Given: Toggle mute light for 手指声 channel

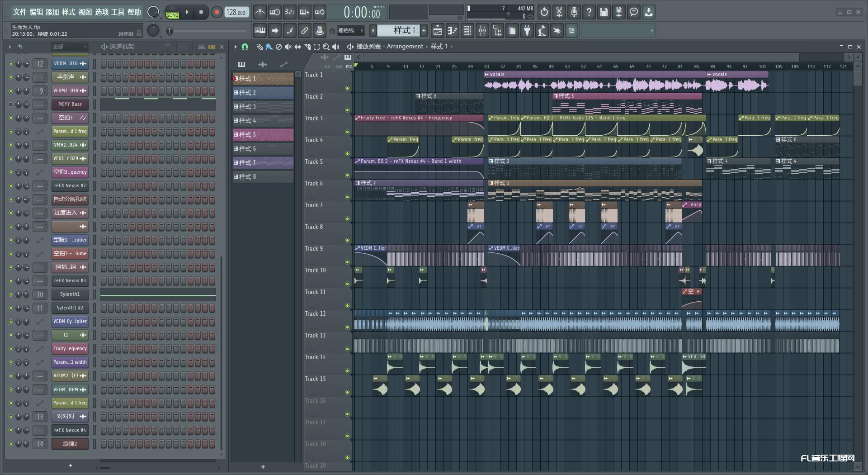Looking at the screenshot, I should coord(11,77).
